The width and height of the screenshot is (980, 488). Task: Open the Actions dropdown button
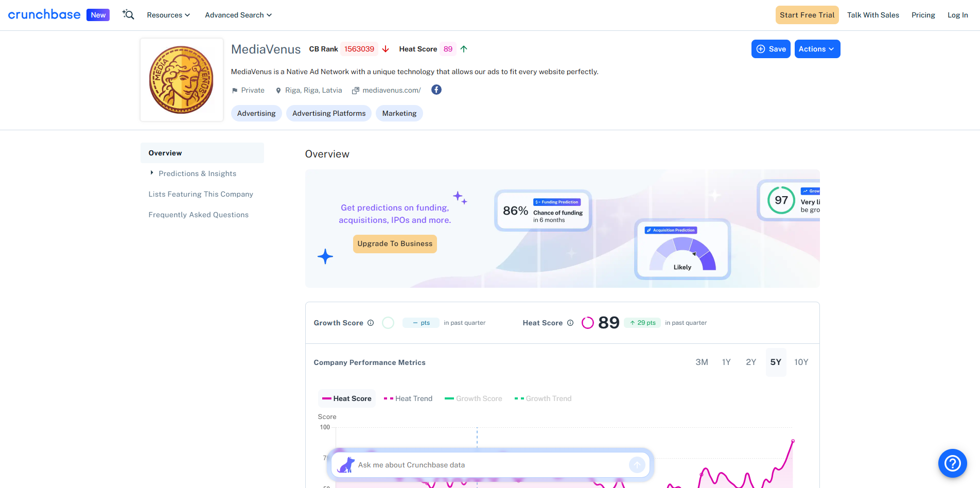coord(817,49)
